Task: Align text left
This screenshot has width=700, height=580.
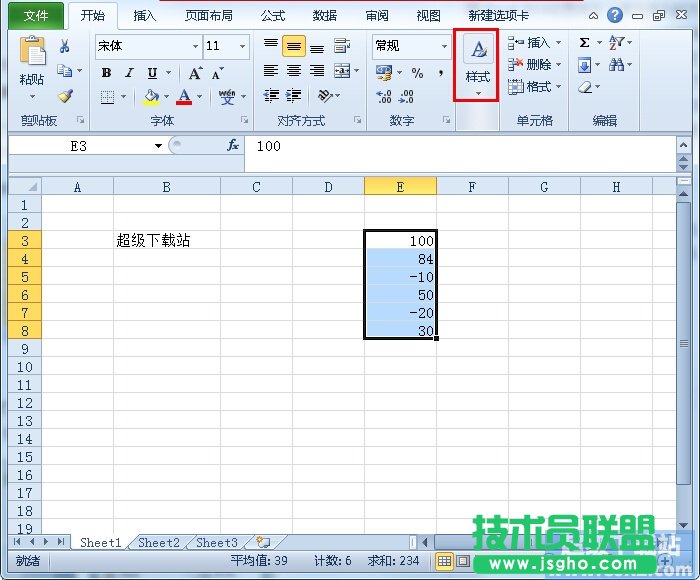Action: [271, 71]
